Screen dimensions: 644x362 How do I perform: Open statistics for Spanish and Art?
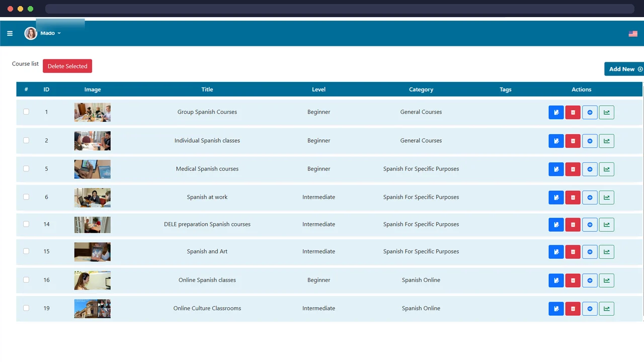coord(607,252)
